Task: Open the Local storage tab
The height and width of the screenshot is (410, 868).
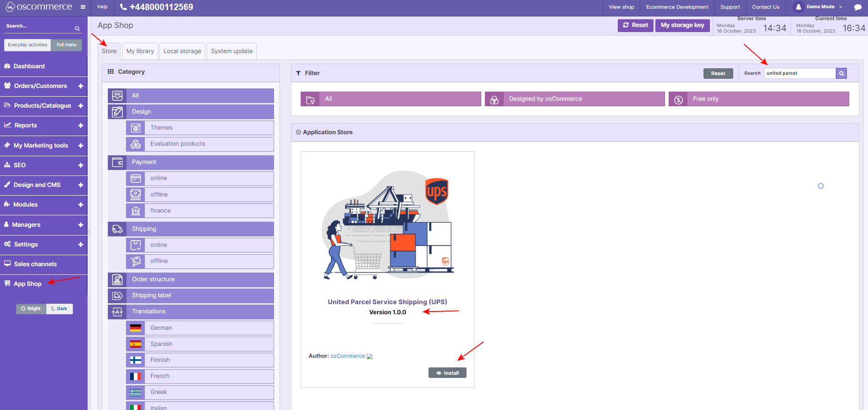Action: coord(182,51)
